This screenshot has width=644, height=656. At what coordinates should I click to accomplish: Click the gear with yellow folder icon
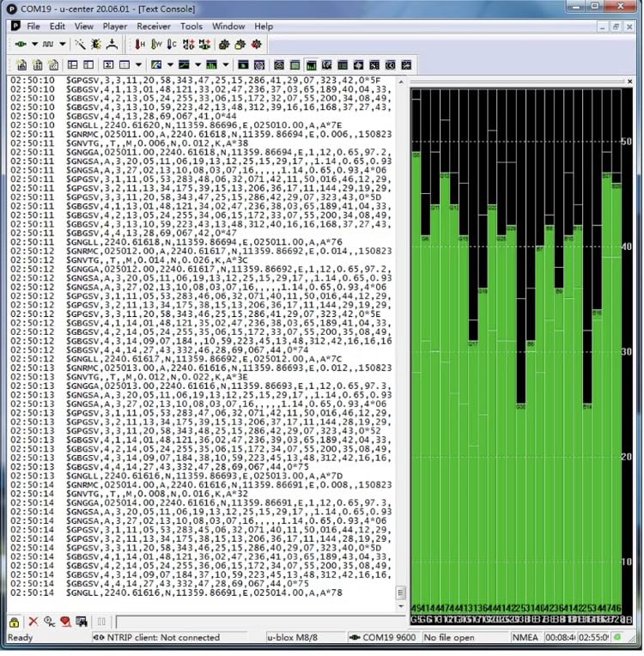240,44
